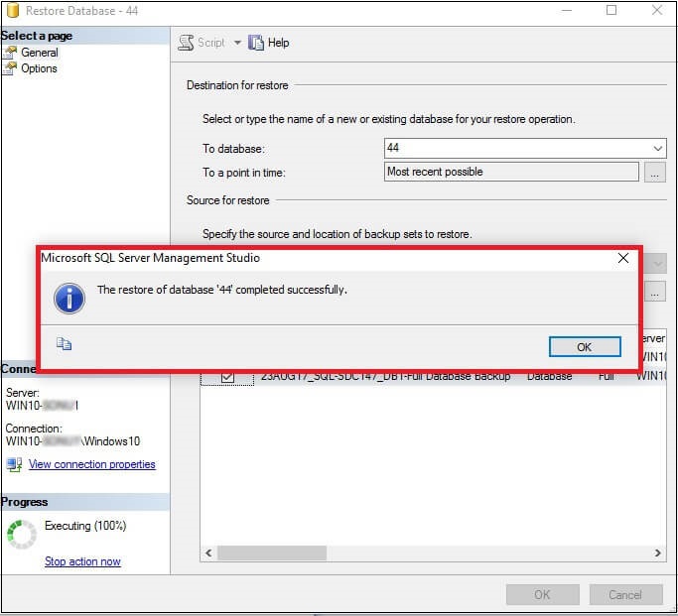This screenshot has width=678, height=616.
Task: Click the Destination for restore heading
Action: pyautogui.click(x=237, y=85)
